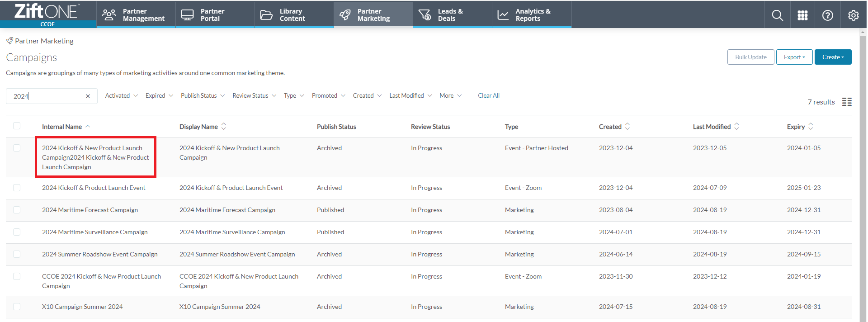Check the X10 Campaign Summer 2024 row
Image resolution: width=868 pixels, height=322 pixels.
[x=17, y=307]
